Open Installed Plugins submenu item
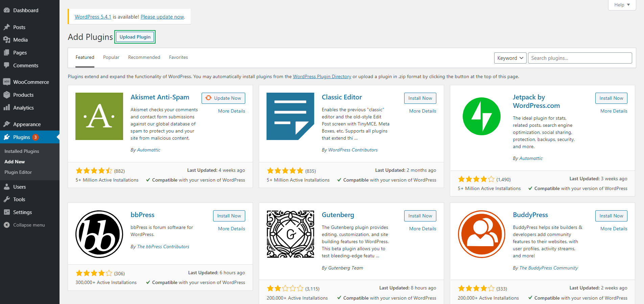Screen dimensions: 644x304 tap(22, 151)
